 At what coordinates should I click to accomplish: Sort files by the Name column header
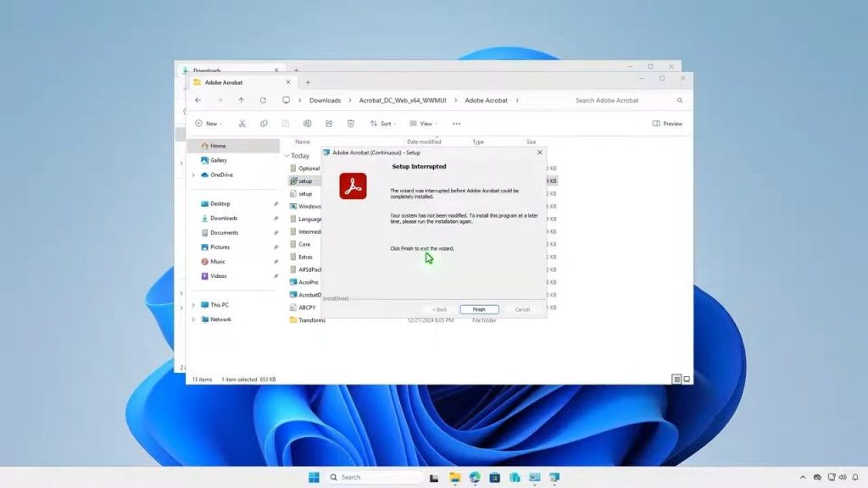303,142
